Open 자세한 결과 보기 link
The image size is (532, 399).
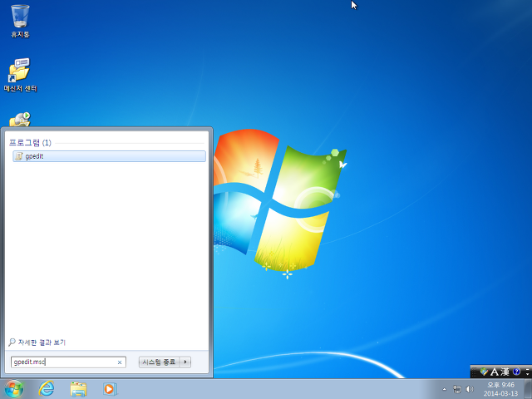(37, 342)
